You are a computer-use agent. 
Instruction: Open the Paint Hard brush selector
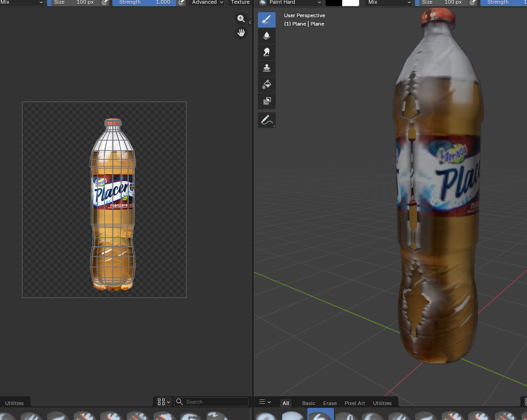point(290,2)
